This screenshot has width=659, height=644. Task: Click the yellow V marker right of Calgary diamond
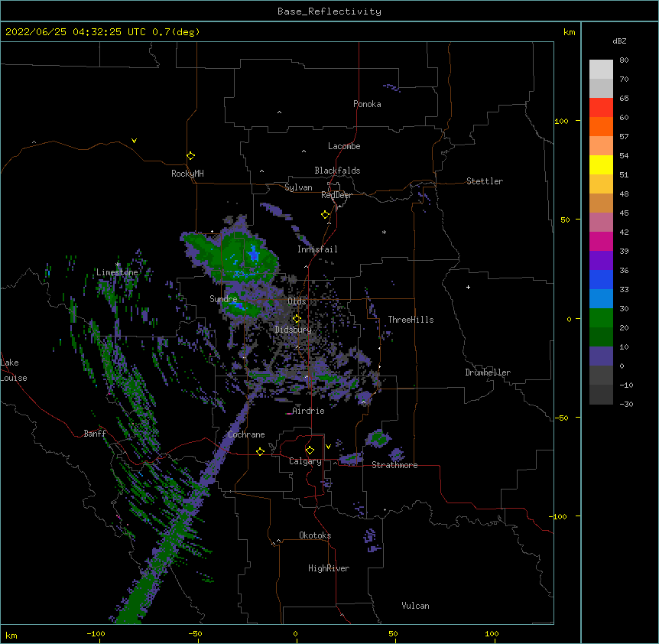tap(328, 447)
